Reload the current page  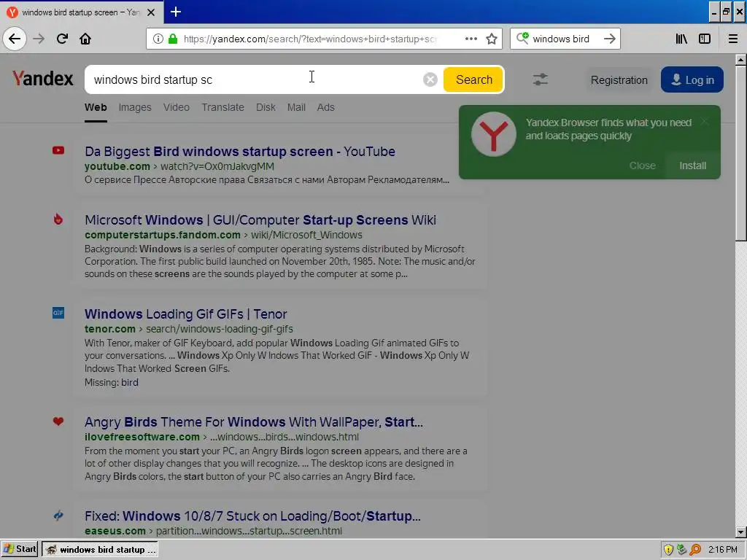62,39
